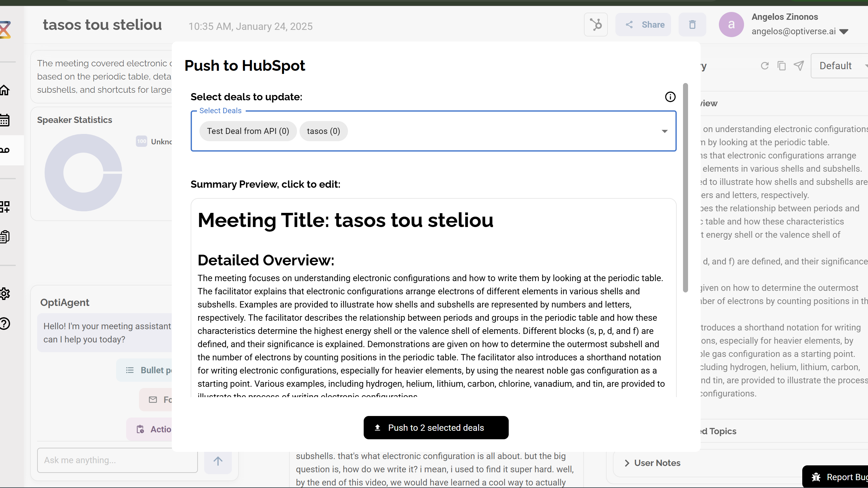Screen dimensions: 868x488
Task: Click the HubSpot icon in header
Action: (x=596, y=25)
